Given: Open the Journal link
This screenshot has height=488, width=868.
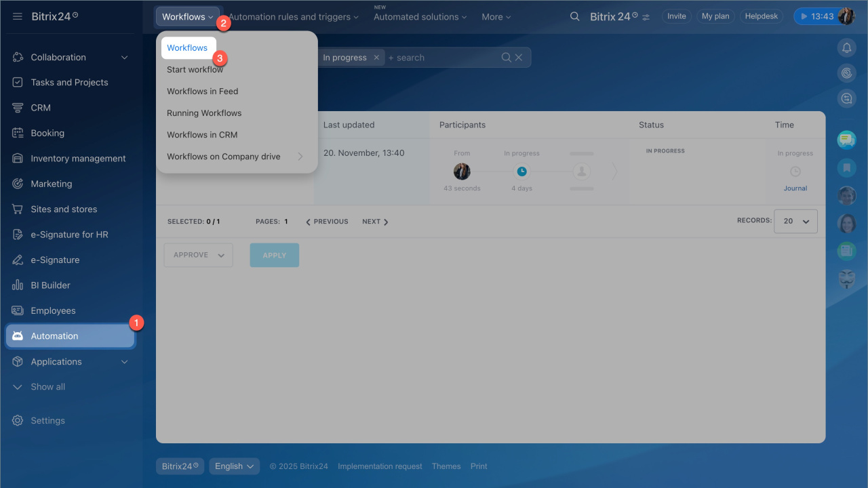Looking at the screenshot, I should [x=795, y=188].
